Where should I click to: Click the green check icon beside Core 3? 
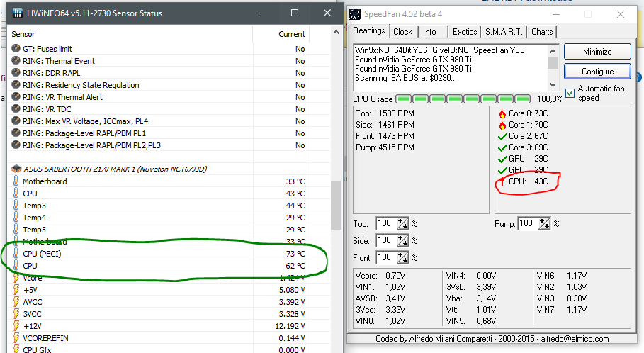click(x=502, y=147)
